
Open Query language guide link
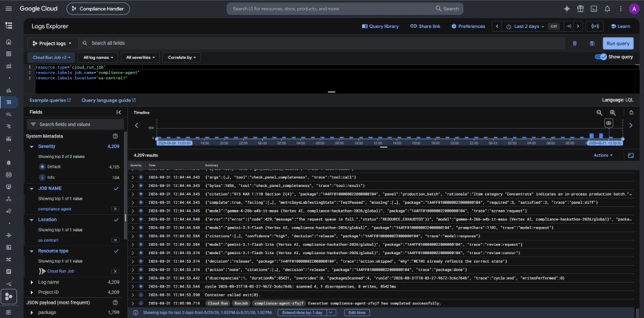[109, 100]
